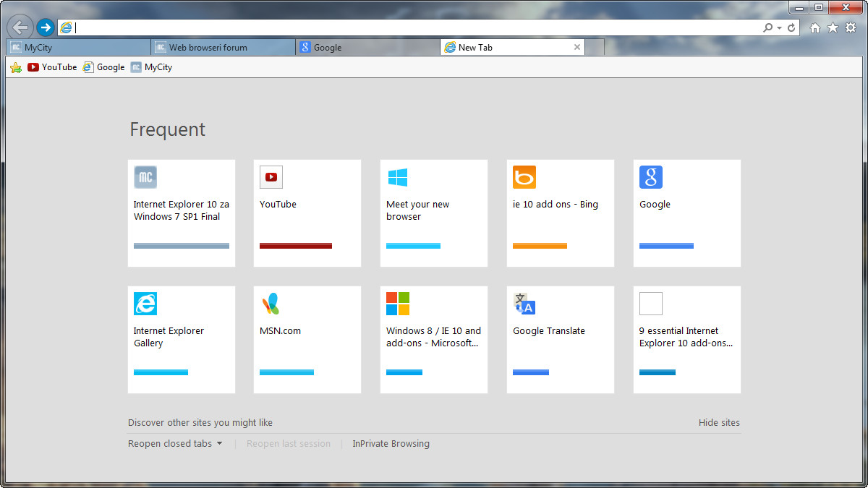Click the Google Translate tile icon
The width and height of the screenshot is (868, 488).
pyautogui.click(x=524, y=304)
